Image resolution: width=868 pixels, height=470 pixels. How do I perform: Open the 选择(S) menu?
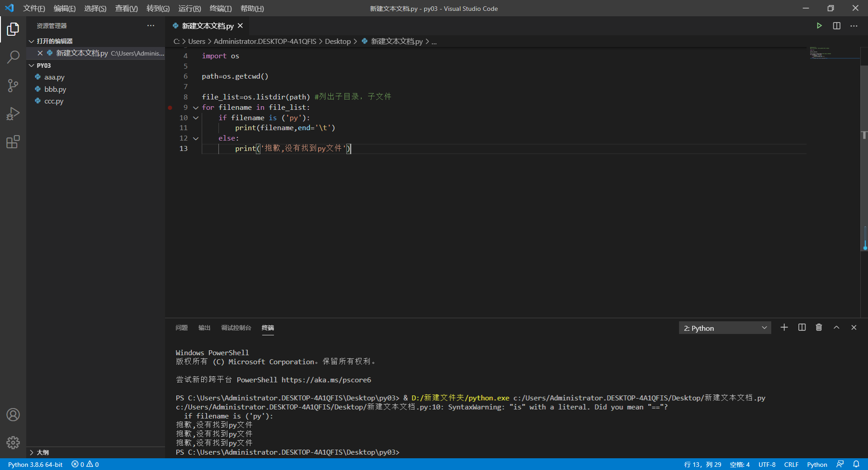pyautogui.click(x=95, y=8)
